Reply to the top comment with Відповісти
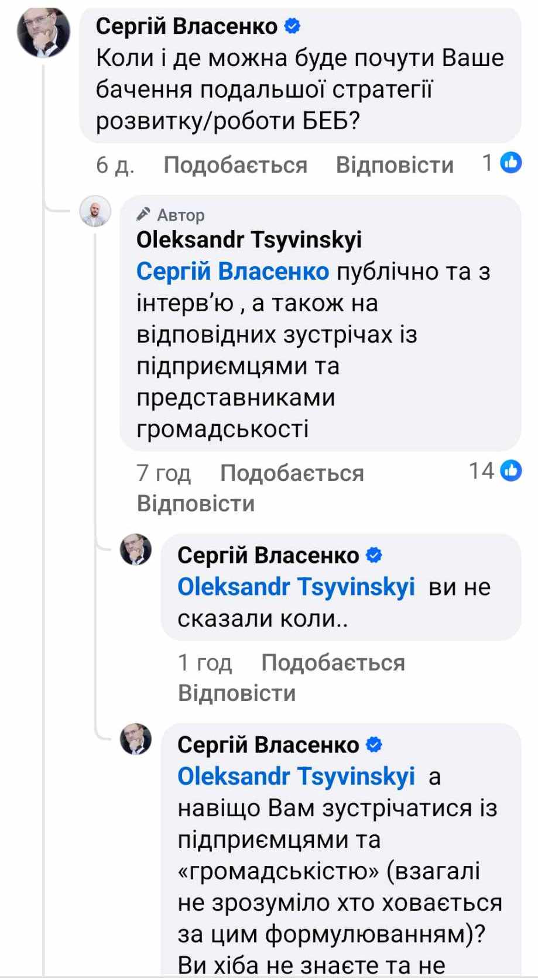 pos(395,165)
